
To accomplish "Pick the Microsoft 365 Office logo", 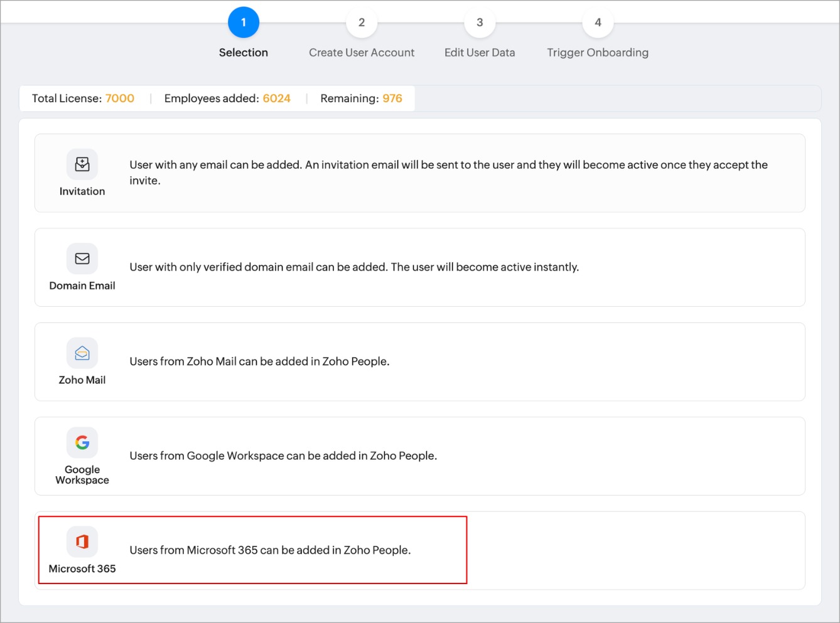I will coord(82,541).
